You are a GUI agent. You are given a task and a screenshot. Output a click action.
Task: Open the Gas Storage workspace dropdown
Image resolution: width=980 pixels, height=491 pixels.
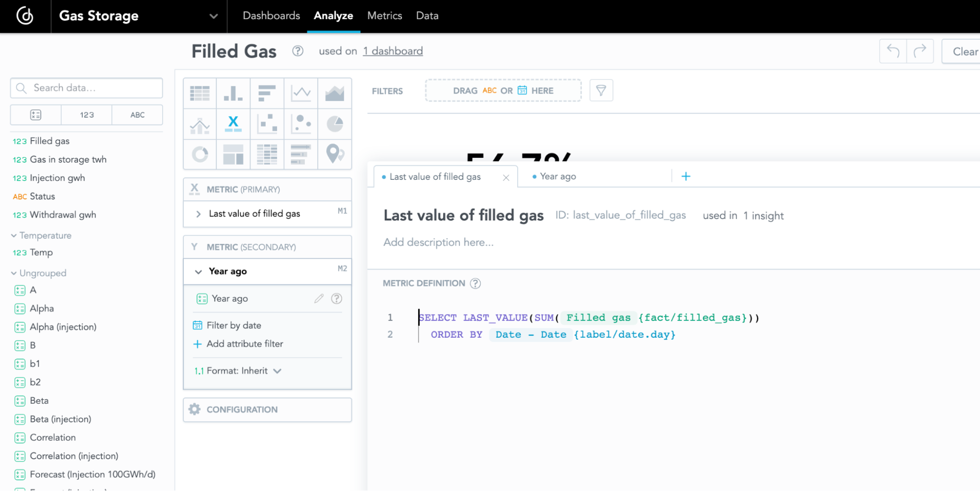tap(213, 16)
